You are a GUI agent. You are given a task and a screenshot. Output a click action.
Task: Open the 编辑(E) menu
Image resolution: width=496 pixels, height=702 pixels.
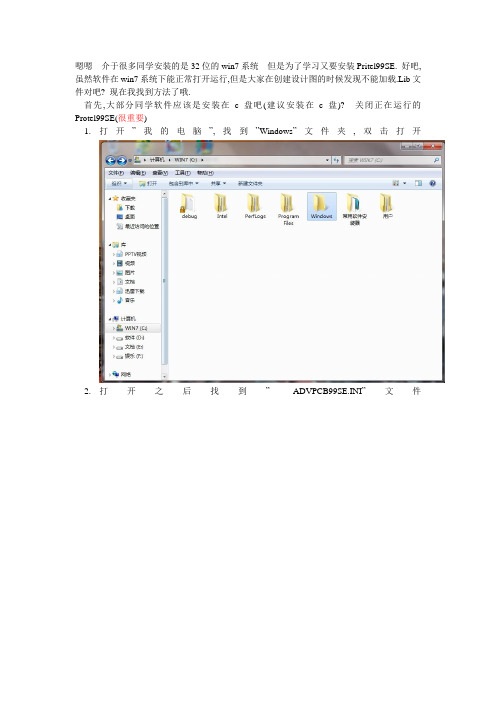click(x=137, y=173)
